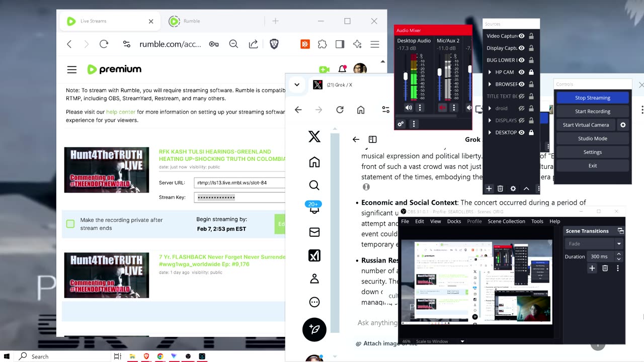644x362 pixels.
Task: Show the TITLE TEXT source
Action: [522, 96]
